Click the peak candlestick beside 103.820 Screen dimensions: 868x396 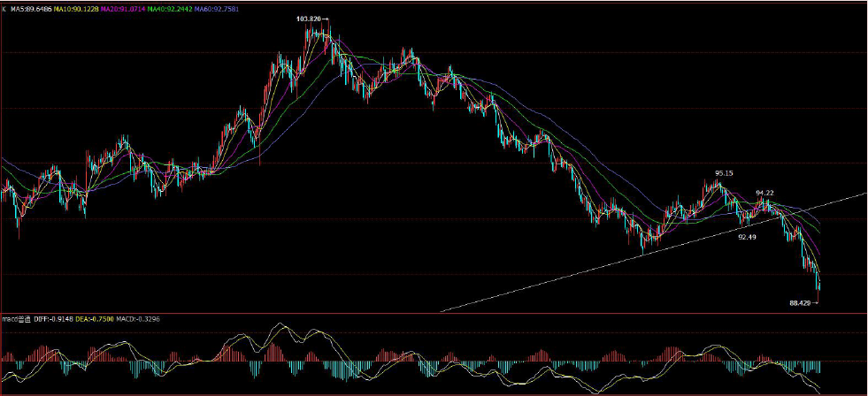[x=329, y=34]
